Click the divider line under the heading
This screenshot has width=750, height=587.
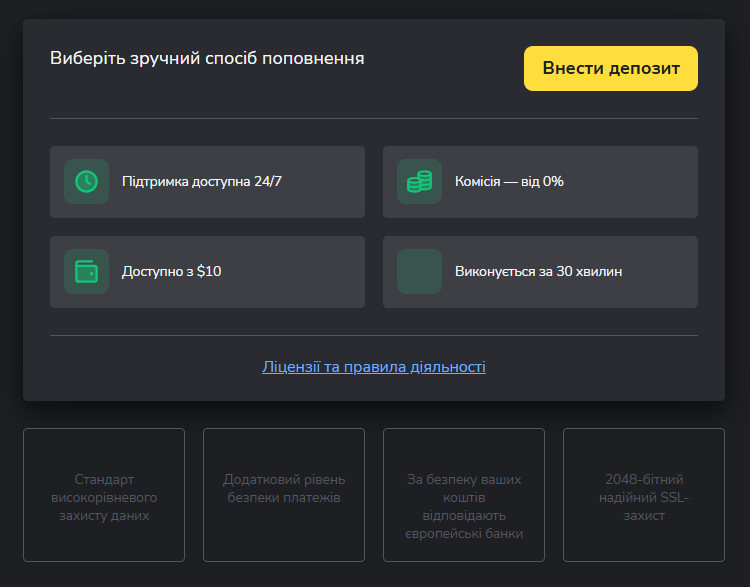374,118
